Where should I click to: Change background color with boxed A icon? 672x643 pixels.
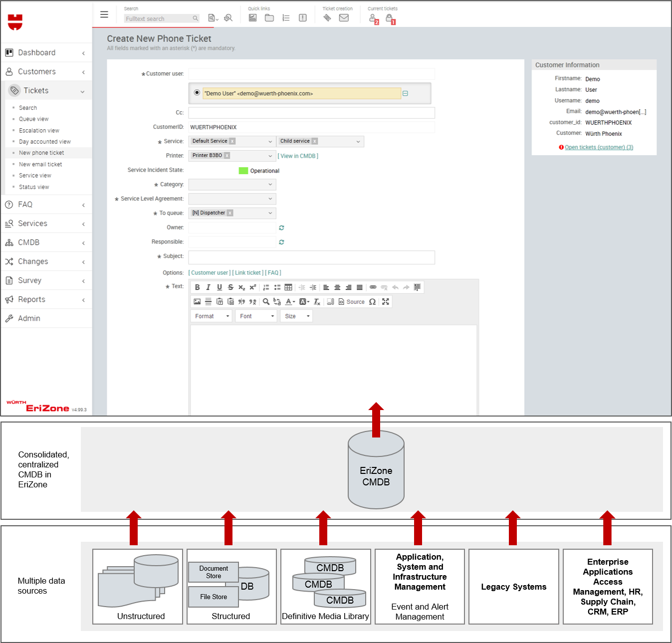click(304, 302)
